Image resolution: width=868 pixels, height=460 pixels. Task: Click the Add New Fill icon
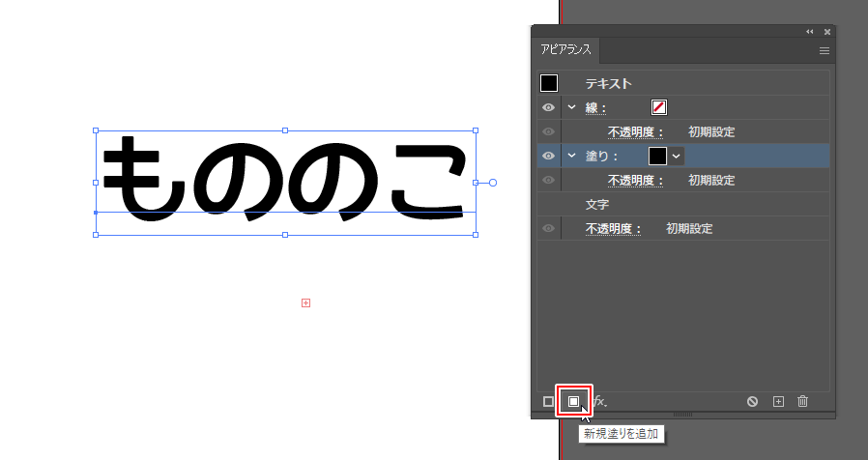(573, 401)
